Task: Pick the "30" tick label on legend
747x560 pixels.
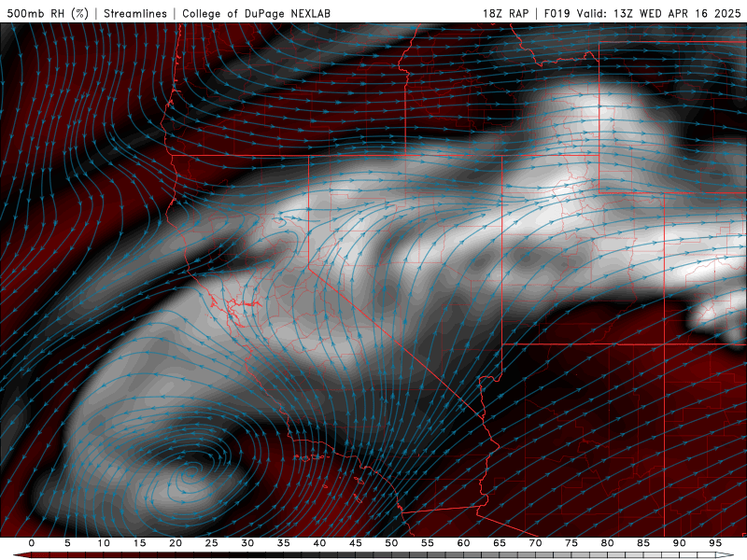Action: click(x=247, y=543)
